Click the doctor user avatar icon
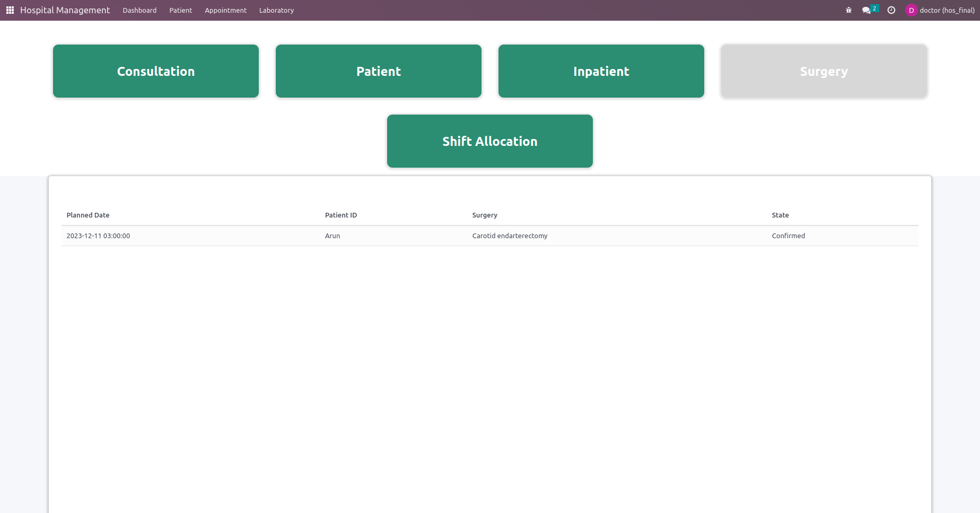 coord(911,10)
